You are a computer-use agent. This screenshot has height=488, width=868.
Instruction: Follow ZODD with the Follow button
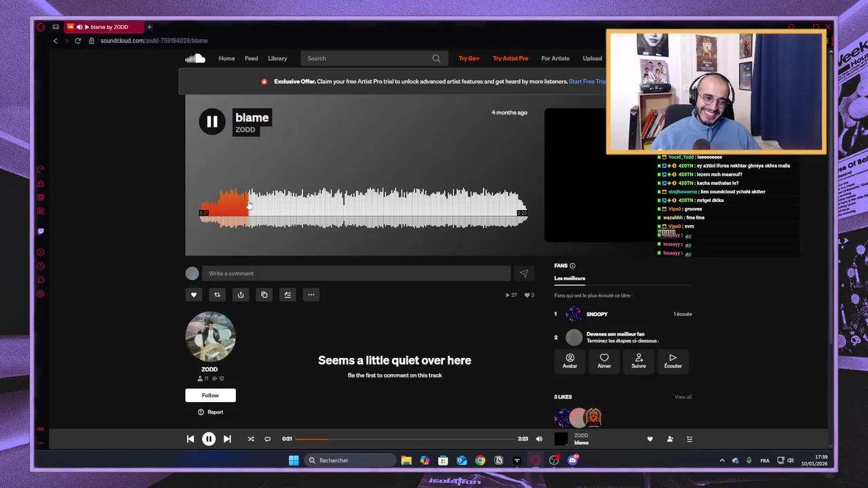tap(210, 395)
